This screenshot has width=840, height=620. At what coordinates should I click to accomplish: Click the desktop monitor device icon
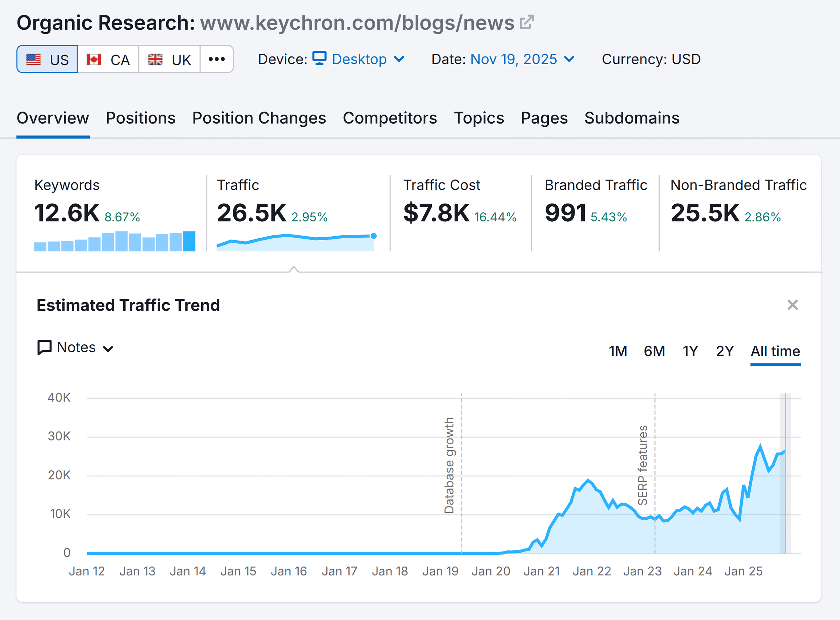click(320, 59)
